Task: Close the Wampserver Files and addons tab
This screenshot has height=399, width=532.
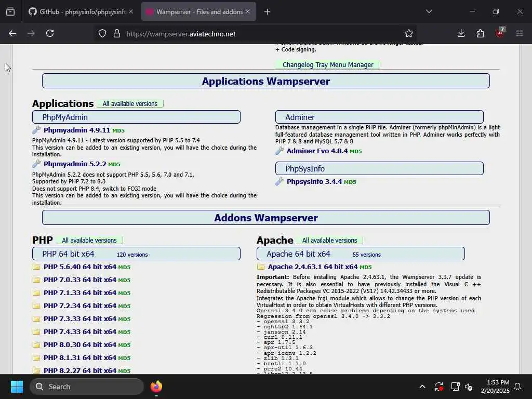Action: click(x=248, y=12)
